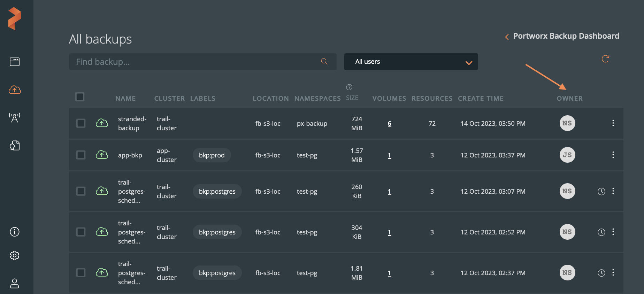644x294 pixels.
Task: Open the cloud backups icon in the sidebar
Action: click(15, 90)
